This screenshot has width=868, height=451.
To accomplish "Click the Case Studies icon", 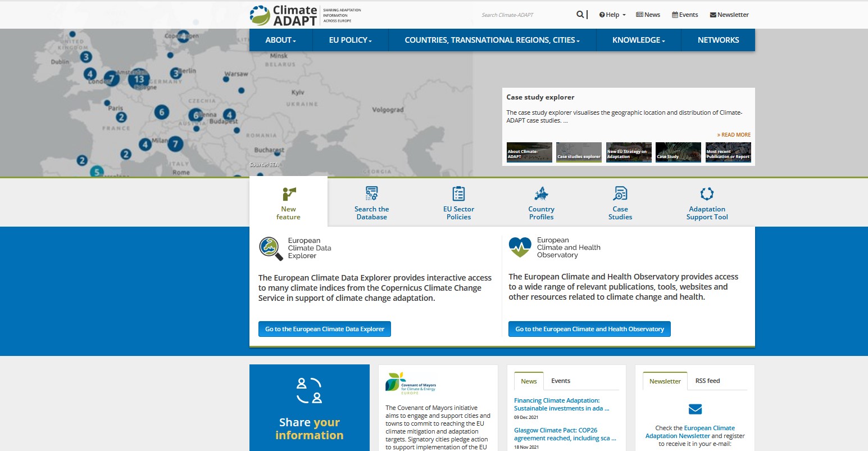I will tap(620, 194).
